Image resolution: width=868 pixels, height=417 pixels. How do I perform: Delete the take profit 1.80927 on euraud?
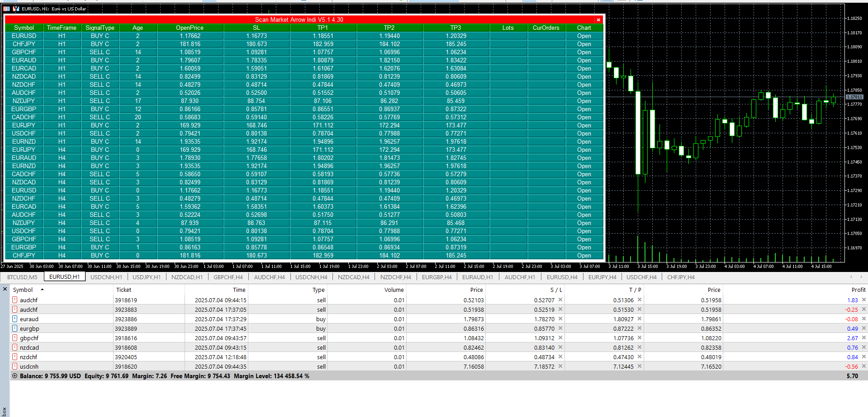(x=640, y=319)
